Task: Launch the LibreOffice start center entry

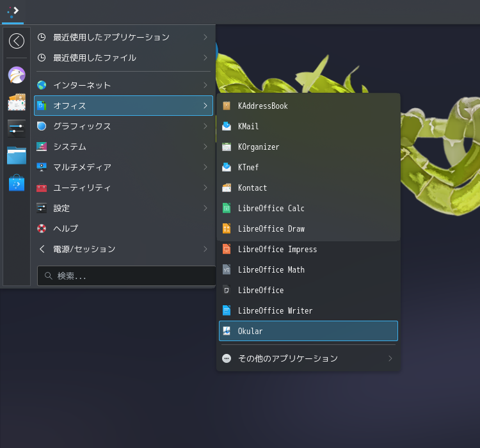Action: tap(308, 291)
